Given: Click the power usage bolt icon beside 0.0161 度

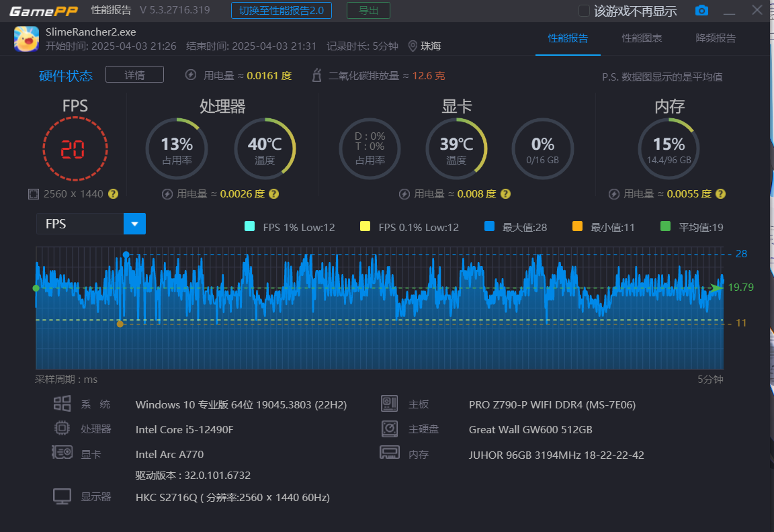Looking at the screenshot, I should coord(191,75).
